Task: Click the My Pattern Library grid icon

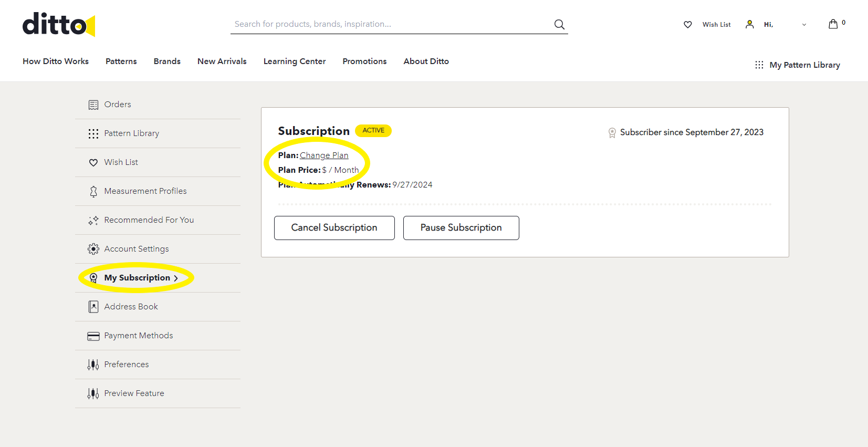Action: pos(759,65)
